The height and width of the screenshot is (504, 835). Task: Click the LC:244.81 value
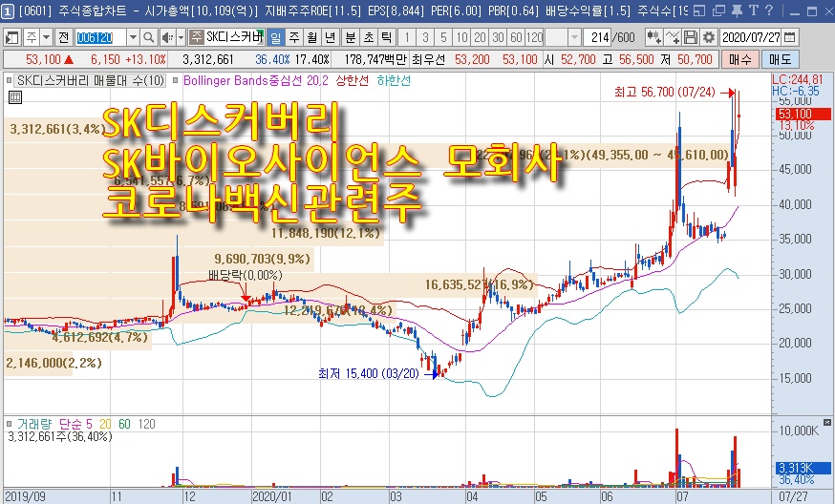click(798, 79)
